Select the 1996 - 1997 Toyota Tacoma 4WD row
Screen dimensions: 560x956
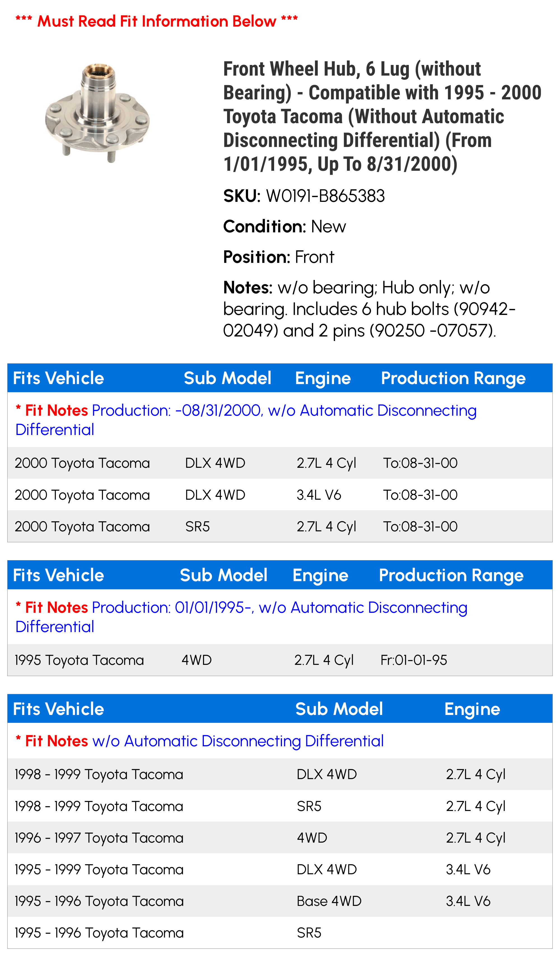click(x=280, y=838)
